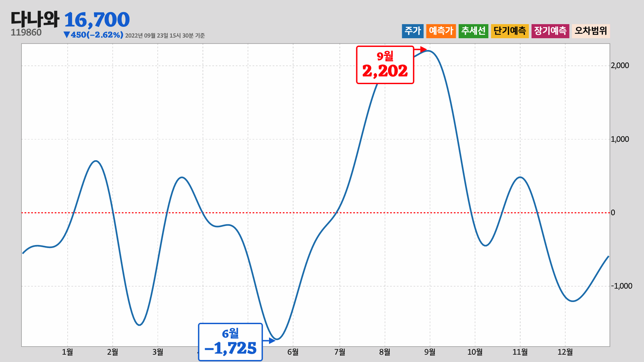Click the 12월 x-axis label
The height and width of the screenshot is (362, 644).
[x=565, y=352]
